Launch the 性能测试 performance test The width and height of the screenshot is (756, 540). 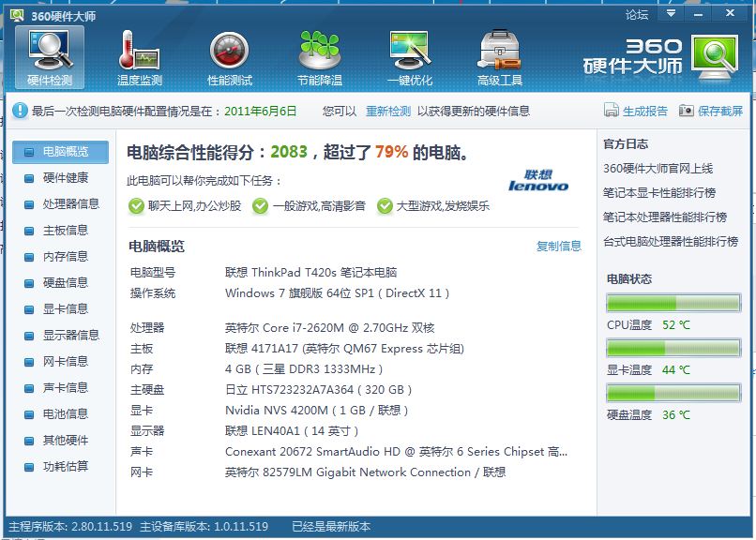[x=230, y=57]
